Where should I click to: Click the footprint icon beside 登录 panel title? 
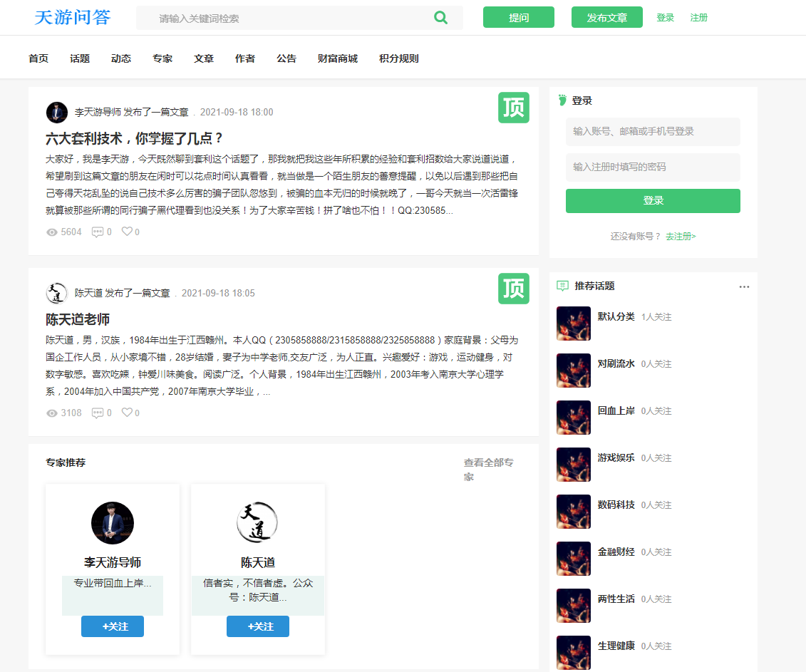[563, 100]
